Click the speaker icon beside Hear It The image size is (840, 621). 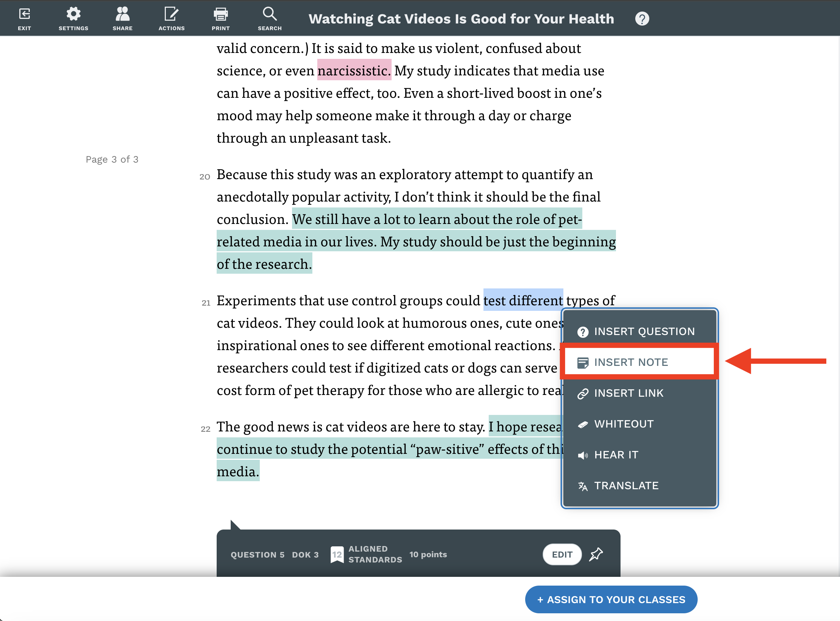[583, 455]
